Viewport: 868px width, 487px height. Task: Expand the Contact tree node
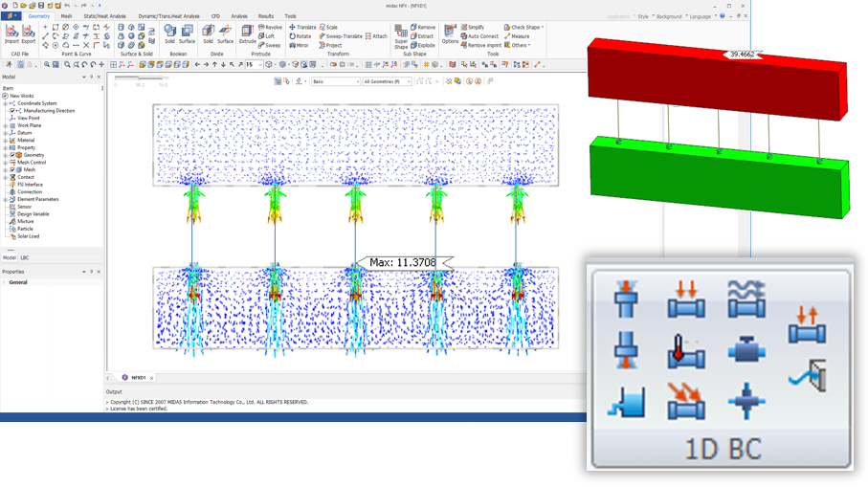pos(5,178)
